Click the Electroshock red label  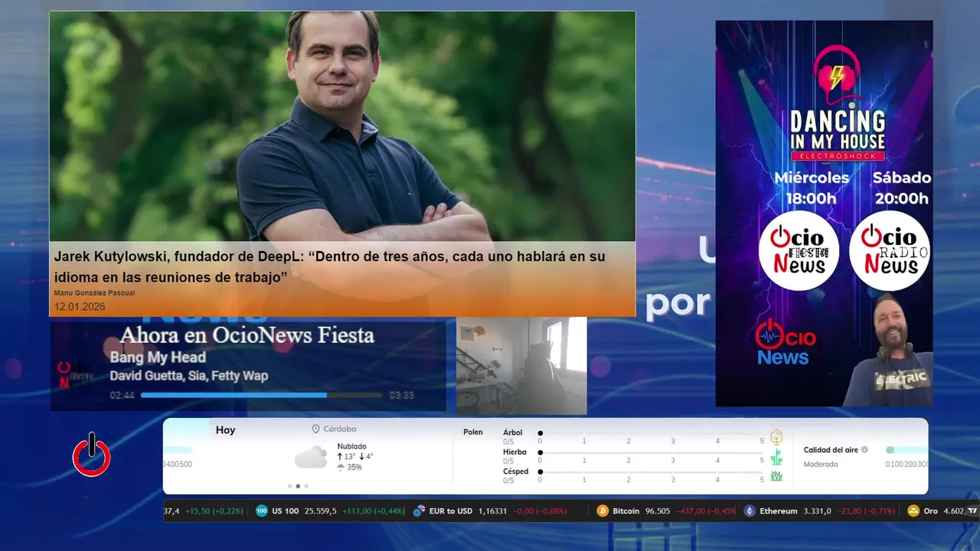tap(837, 155)
